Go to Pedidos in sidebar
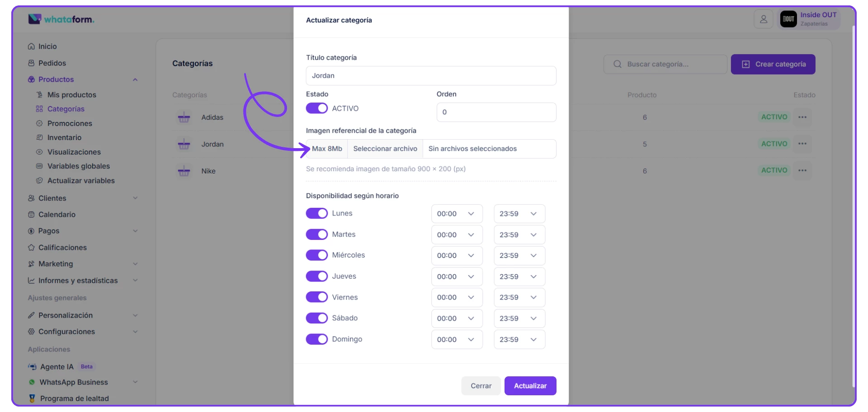The image size is (868, 412). [52, 63]
